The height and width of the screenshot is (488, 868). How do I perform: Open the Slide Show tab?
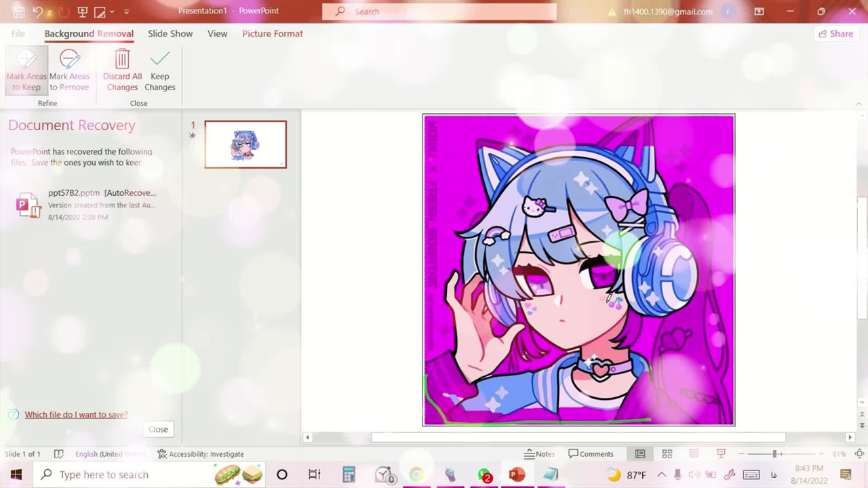tap(170, 33)
